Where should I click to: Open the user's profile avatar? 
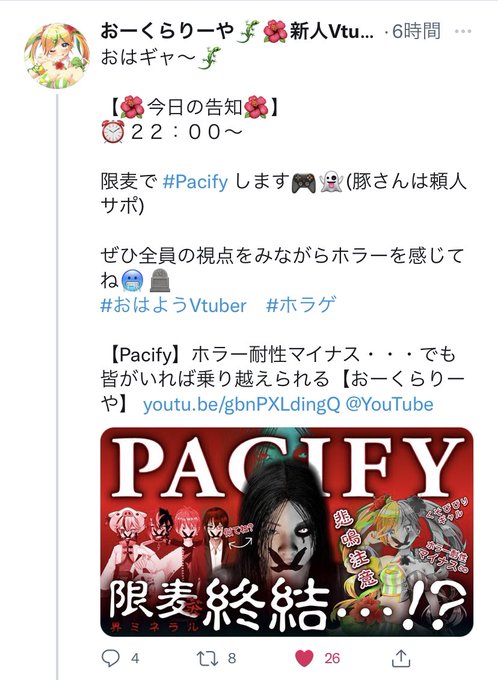pos(56,56)
